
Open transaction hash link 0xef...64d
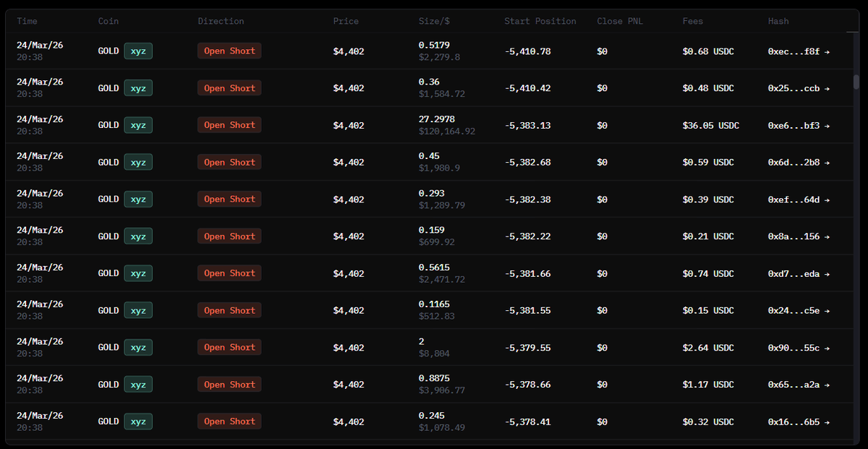click(793, 200)
